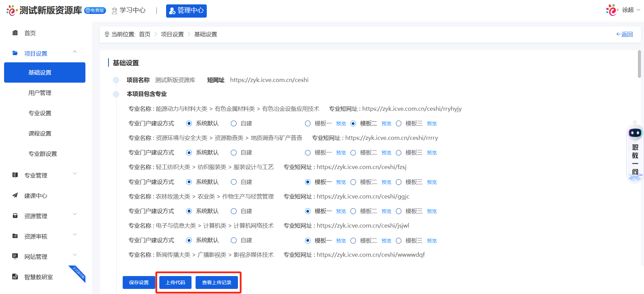Select 模板三 for 服装设计与工艺 major
The height and width of the screenshot is (294, 644).
click(x=399, y=182)
